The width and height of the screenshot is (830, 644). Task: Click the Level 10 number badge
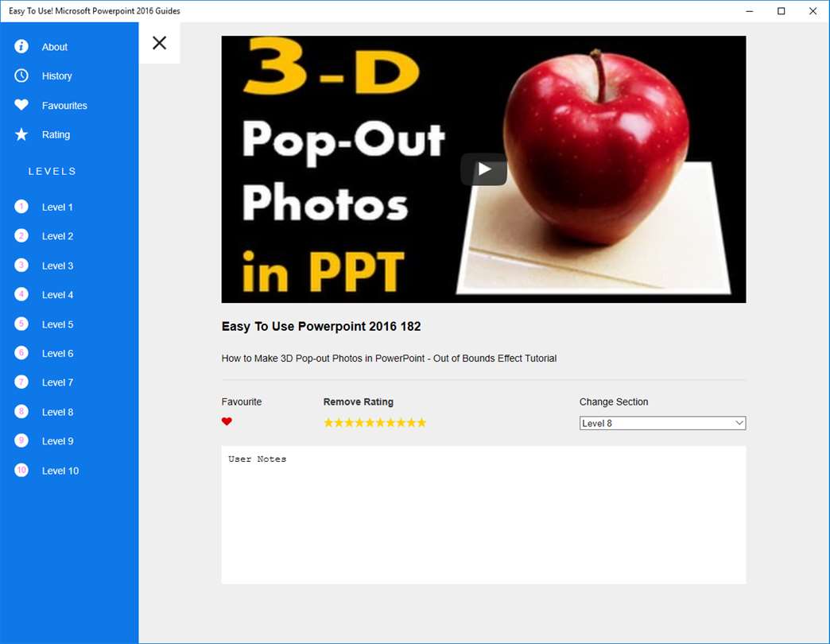pyautogui.click(x=21, y=470)
